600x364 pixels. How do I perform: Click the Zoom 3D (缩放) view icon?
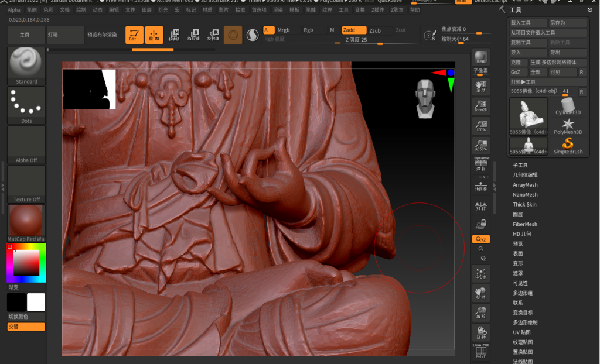tap(480, 313)
